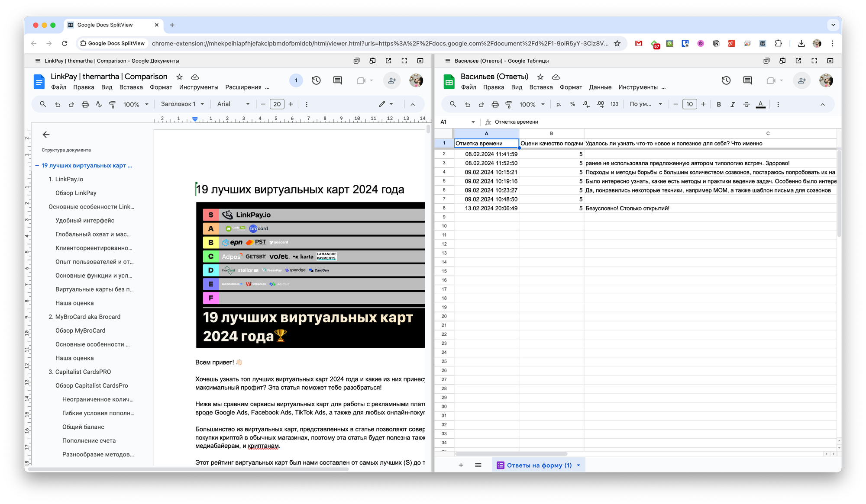866x504 pixels.
Task: Star the Васильев (Ответы) spreadsheet
Action: [x=540, y=77]
